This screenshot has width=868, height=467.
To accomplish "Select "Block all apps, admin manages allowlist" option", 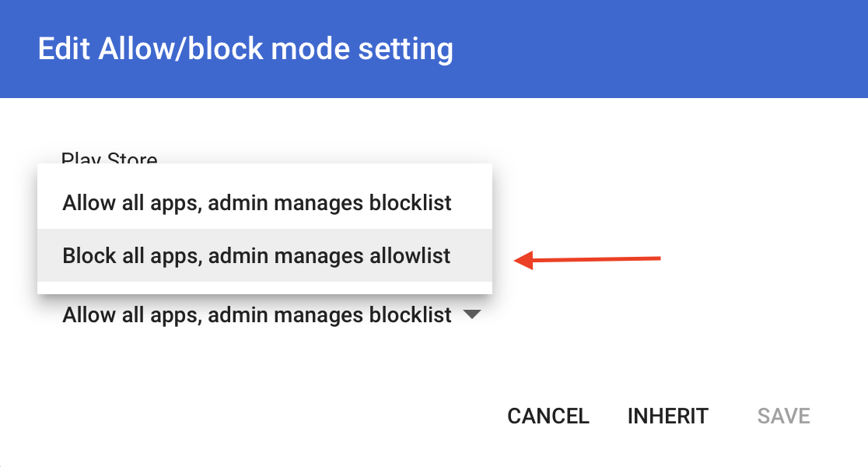I will coord(257,255).
